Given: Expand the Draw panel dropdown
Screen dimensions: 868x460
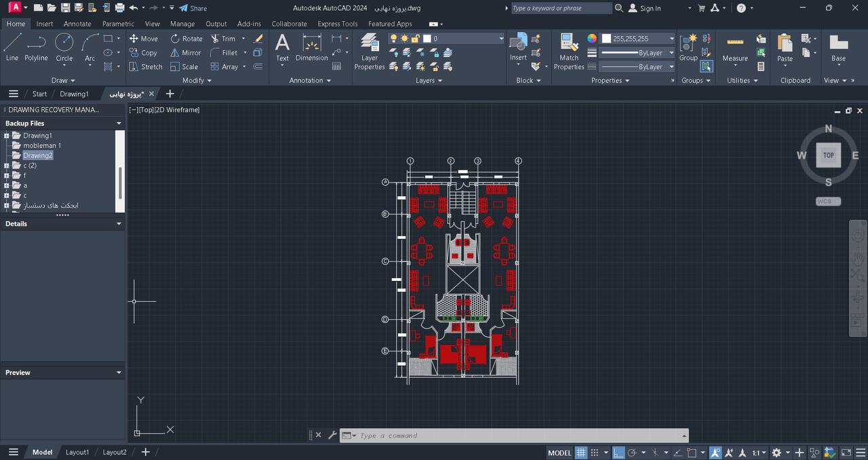Looking at the screenshot, I should click(63, 80).
